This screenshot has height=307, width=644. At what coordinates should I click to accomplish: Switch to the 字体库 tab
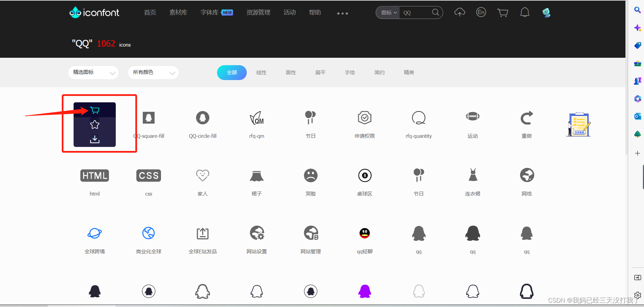(x=209, y=12)
